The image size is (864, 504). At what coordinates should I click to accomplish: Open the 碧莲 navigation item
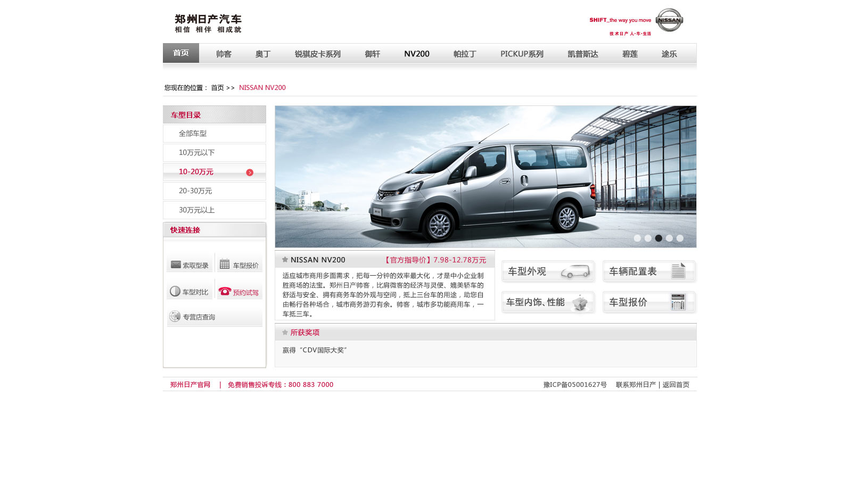point(630,54)
